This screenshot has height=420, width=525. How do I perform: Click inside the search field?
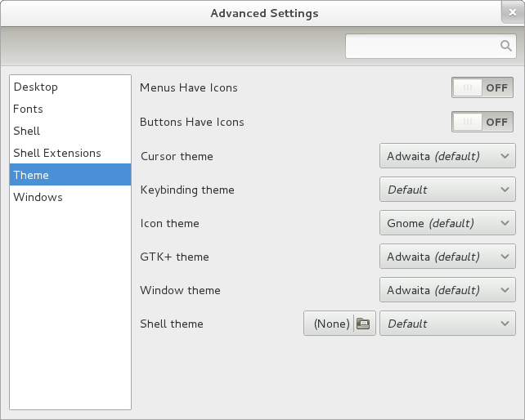point(431,47)
